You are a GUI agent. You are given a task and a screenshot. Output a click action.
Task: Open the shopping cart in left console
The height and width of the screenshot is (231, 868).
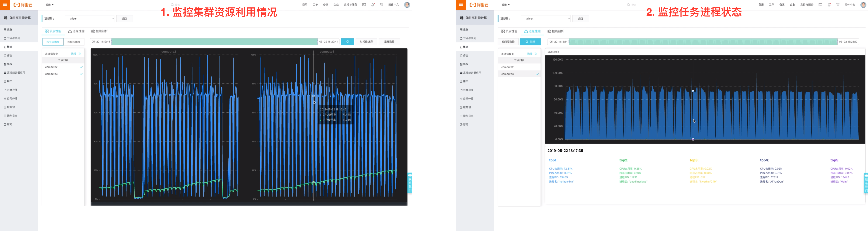pyautogui.click(x=382, y=5)
